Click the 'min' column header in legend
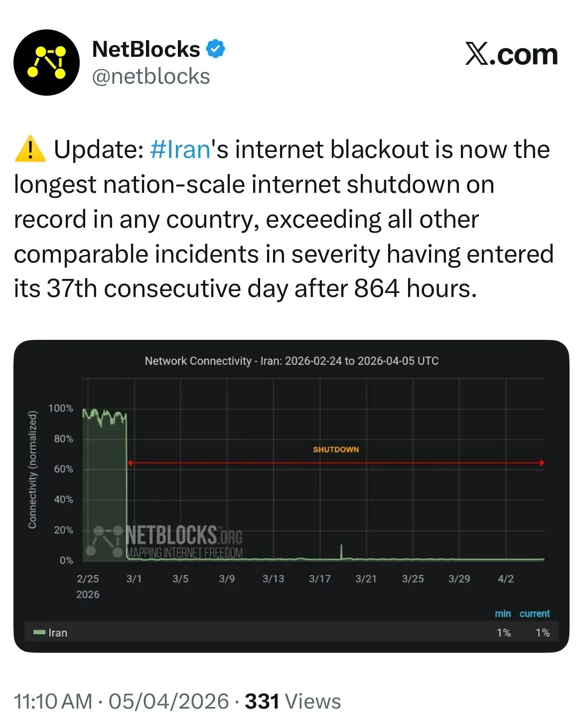The width and height of the screenshot is (583, 728). pos(503,613)
